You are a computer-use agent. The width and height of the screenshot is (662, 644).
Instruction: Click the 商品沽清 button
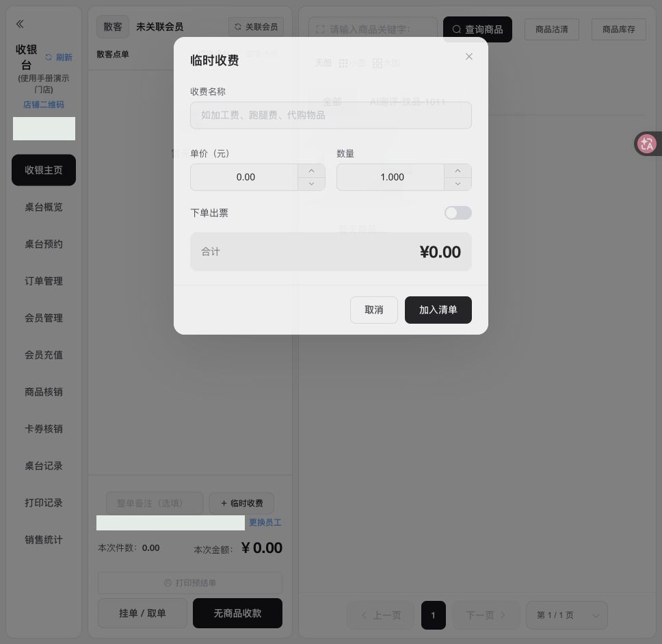(x=551, y=29)
